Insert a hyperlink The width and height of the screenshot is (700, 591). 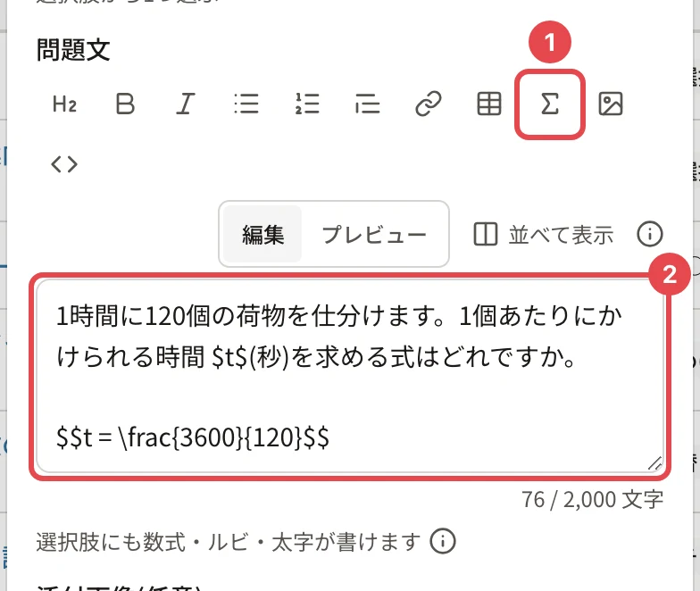[429, 104]
